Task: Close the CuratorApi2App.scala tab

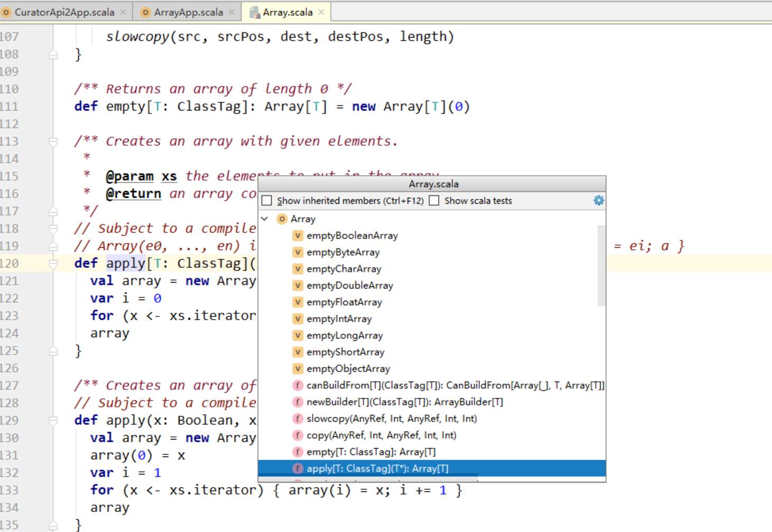Action: (123, 12)
